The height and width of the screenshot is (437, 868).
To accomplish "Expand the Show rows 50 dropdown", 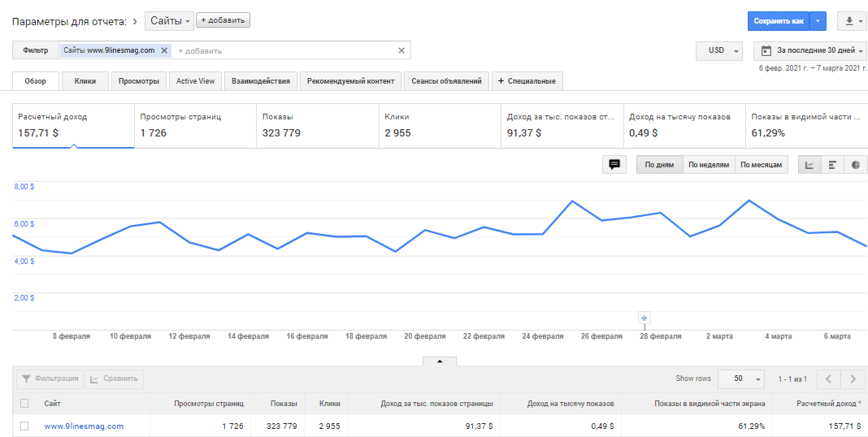I will [x=741, y=379].
